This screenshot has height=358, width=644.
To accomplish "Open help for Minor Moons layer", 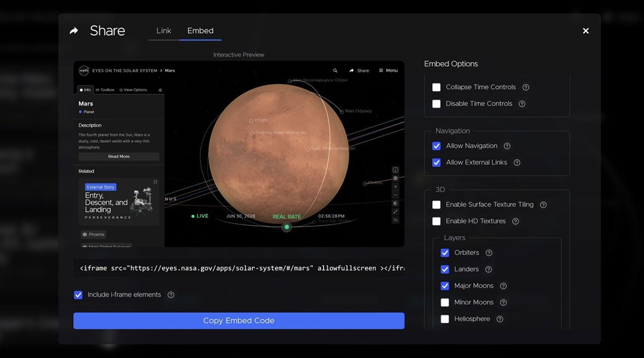I will click(x=503, y=302).
